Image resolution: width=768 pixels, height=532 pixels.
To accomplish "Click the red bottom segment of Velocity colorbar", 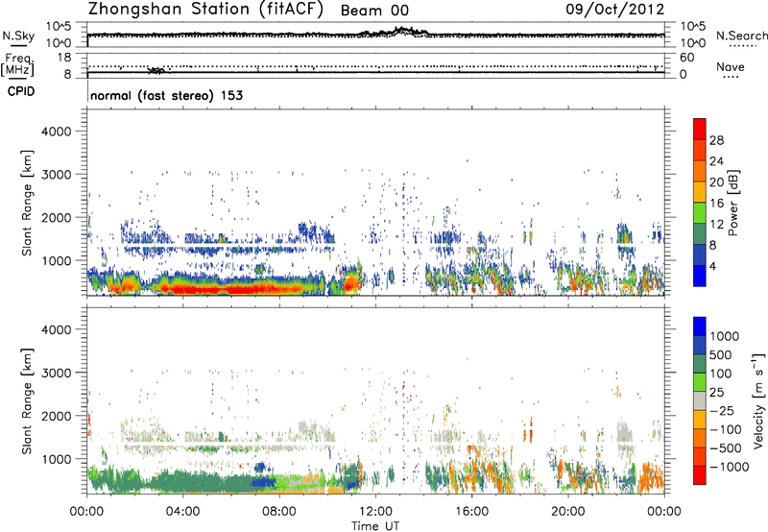I will pyautogui.click(x=700, y=475).
